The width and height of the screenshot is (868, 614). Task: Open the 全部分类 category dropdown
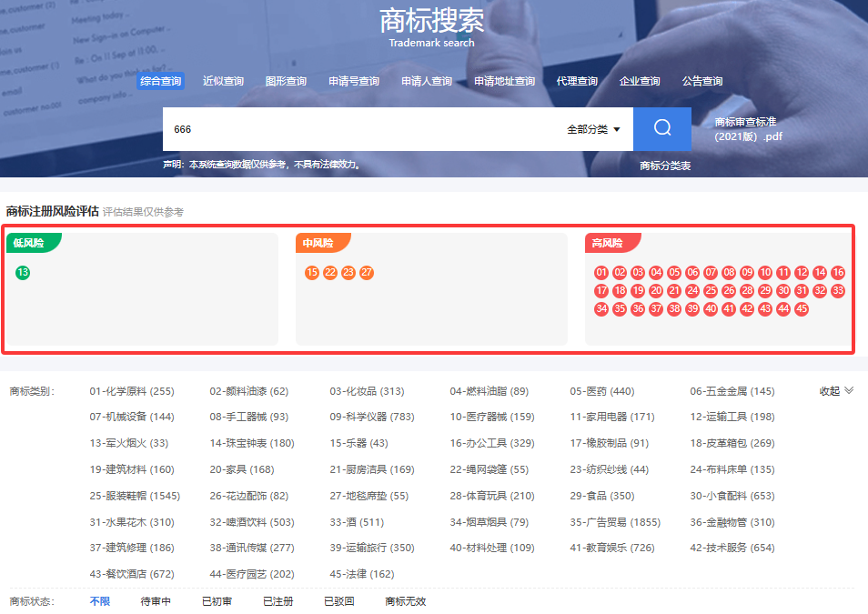point(593,129)
